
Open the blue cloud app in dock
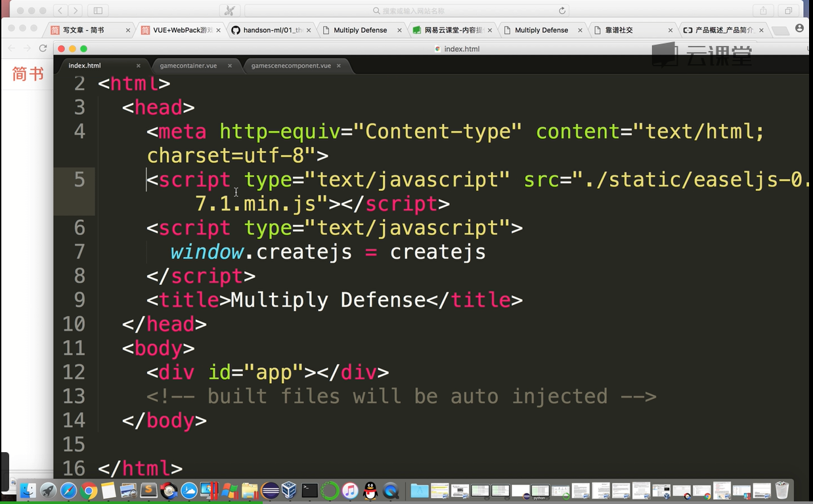188,491
